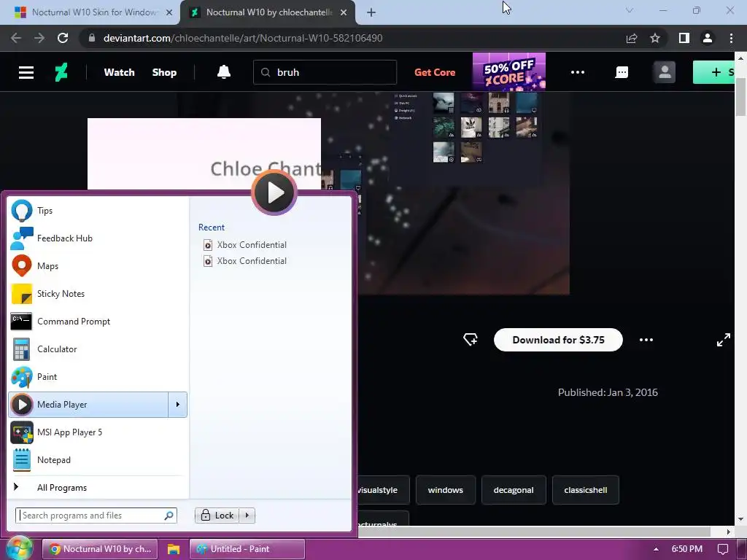The height and width of the screenshot is (560, 747).
Task: Launch MSI App Player 5
Action: [98, 432]
